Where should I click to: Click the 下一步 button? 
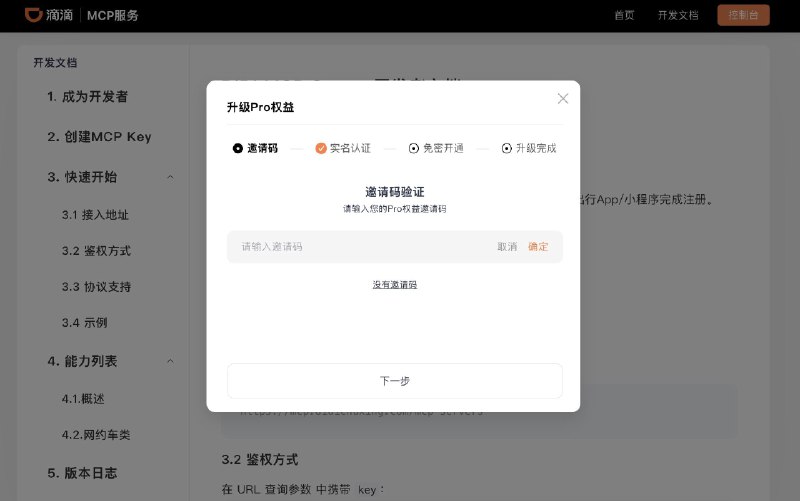click(x=394, y=381)
